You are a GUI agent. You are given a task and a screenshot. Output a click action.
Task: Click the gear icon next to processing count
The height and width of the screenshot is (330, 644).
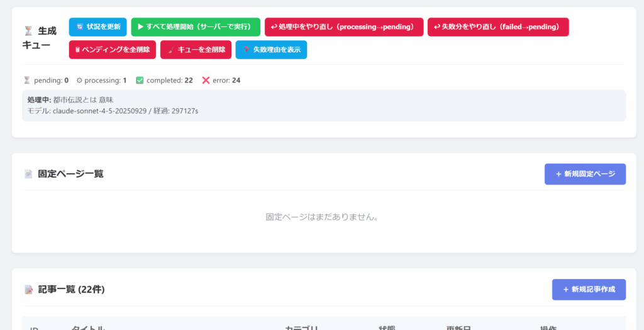click(x=79, y=80)
